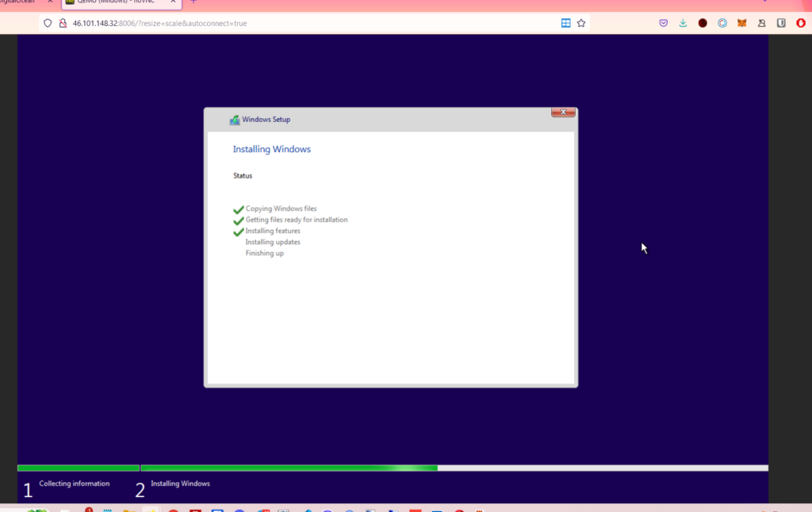
Task: Click the Installing updates step
Action: pyautogui.click(x=273, y=243)
